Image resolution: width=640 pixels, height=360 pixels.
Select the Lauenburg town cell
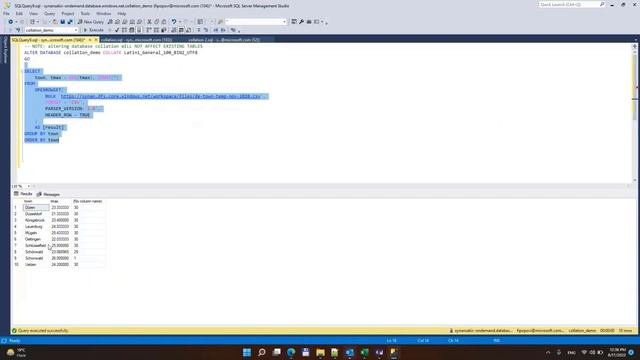(36, 227)
